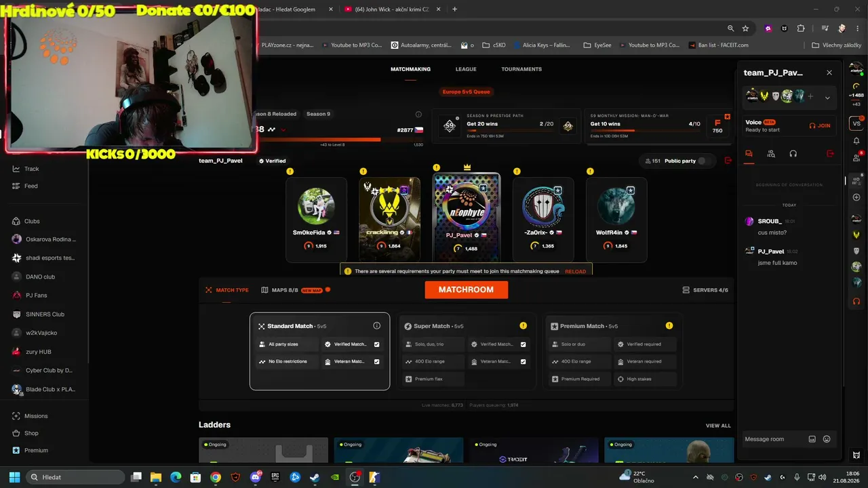Open Wolfr4in's player card
The height and width of the screenshot is (488, 868).
click(616, 220)
